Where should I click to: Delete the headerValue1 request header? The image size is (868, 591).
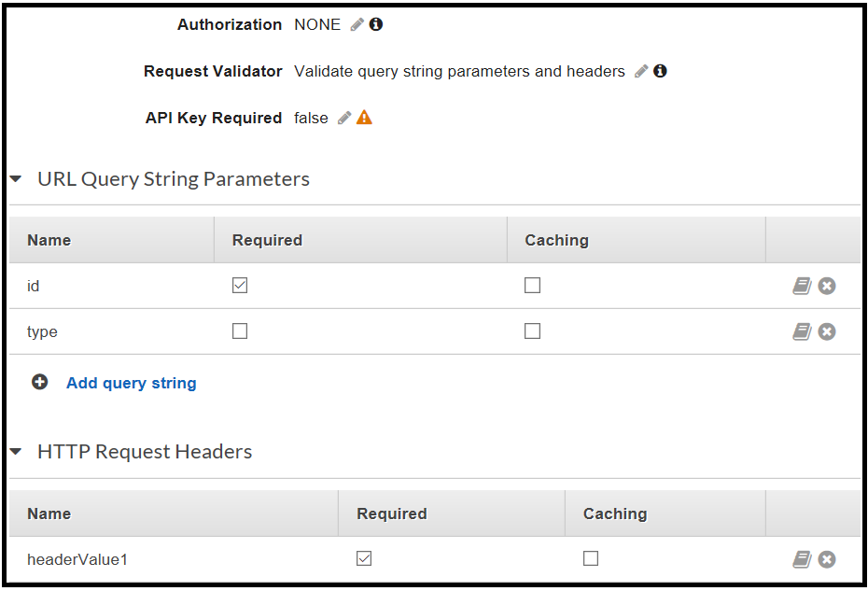pyautogui.click(x=827, y=559)
